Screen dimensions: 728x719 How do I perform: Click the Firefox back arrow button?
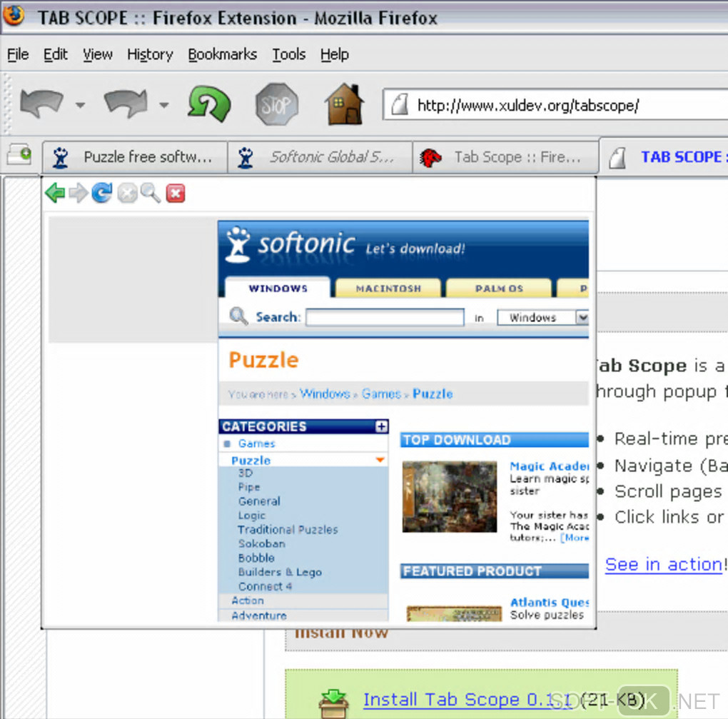42,103
